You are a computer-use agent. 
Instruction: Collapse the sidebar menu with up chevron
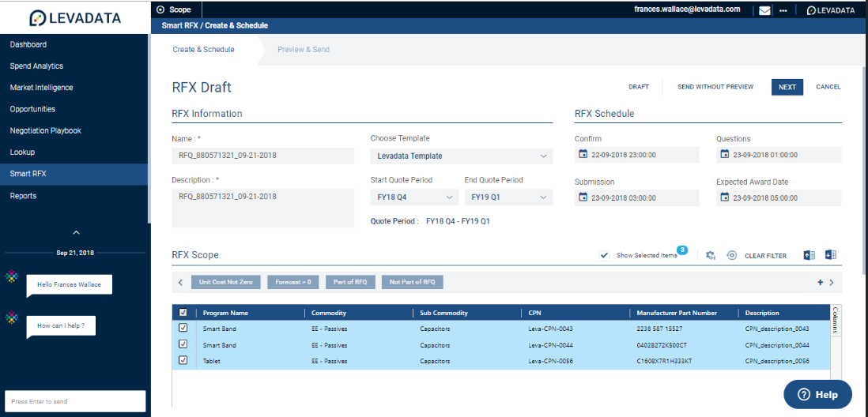click(77, 232)
